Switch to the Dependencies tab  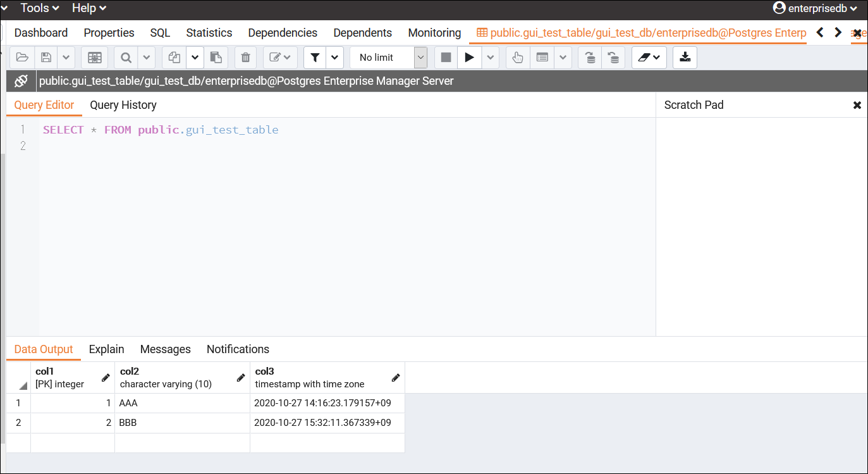(283, 33)
